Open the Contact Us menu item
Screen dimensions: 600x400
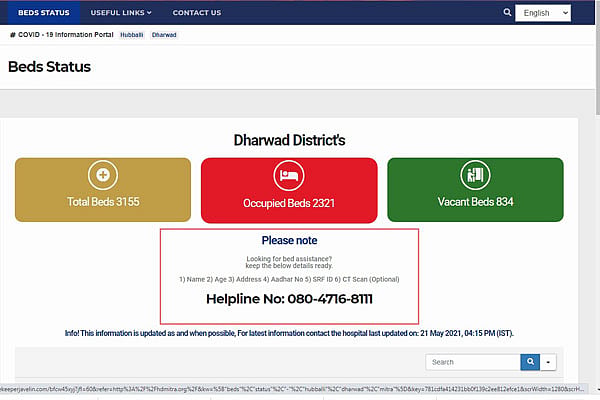click(x=197, y=13)
